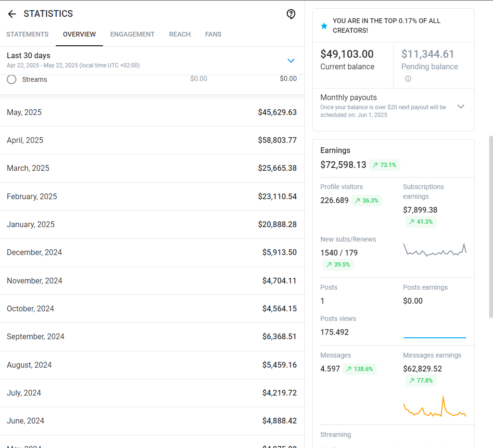This screenshot has width=493, height=448.
Task: Click the $72,598.13 earnings total
Action: 343,165
